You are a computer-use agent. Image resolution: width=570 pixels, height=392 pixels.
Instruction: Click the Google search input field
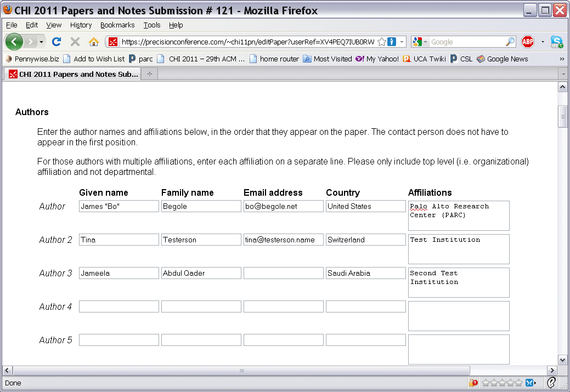(467, 42)
